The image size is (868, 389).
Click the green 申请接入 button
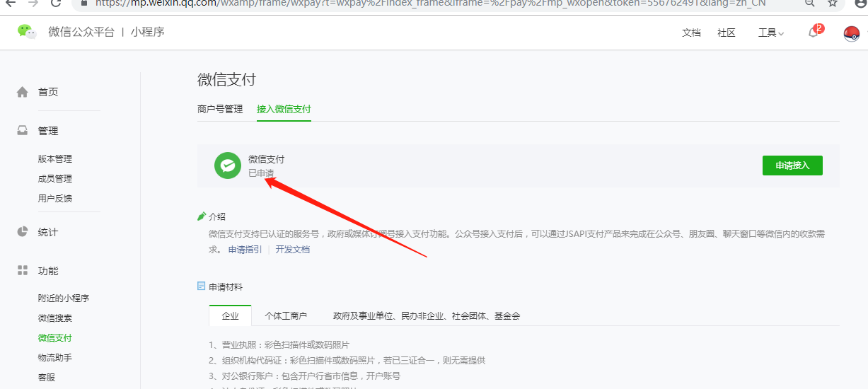(x=792, y=166)
